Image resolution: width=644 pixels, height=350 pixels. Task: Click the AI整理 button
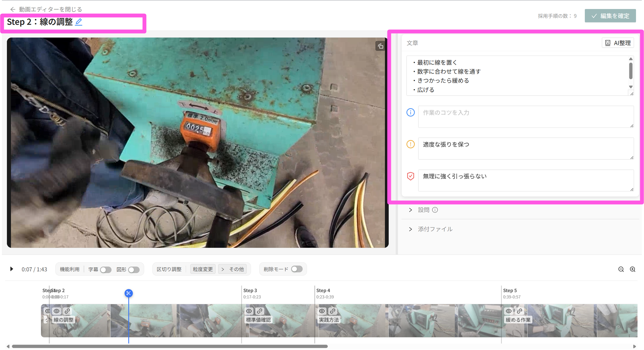[618, 43]
